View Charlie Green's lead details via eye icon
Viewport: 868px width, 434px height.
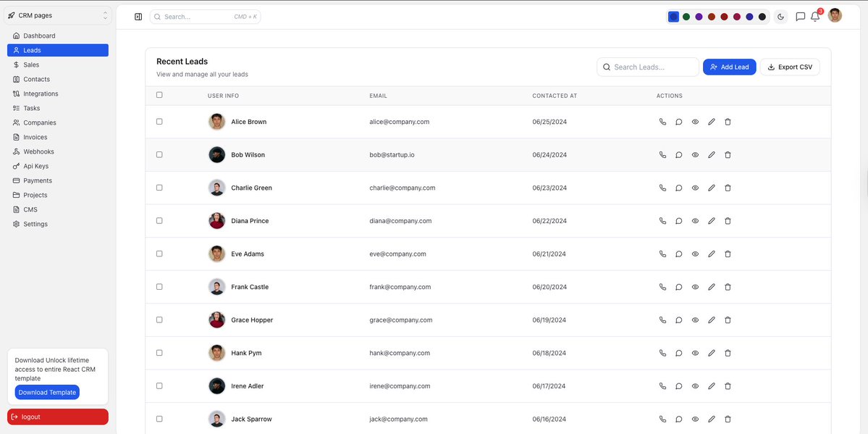tap(694, 187)
